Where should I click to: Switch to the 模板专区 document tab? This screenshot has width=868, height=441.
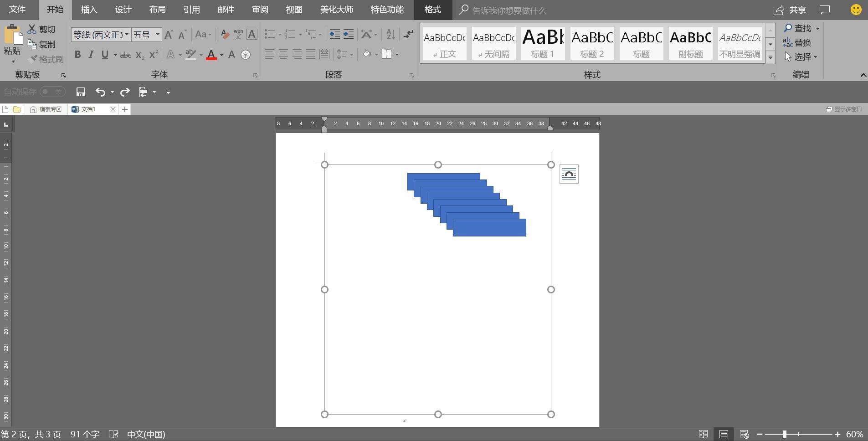46,109
